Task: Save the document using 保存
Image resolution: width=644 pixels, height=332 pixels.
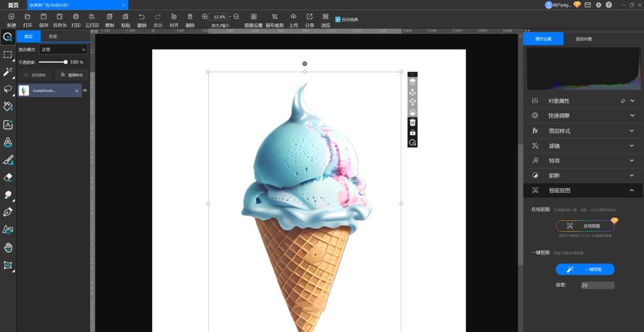Action: [x=44, y=17]
